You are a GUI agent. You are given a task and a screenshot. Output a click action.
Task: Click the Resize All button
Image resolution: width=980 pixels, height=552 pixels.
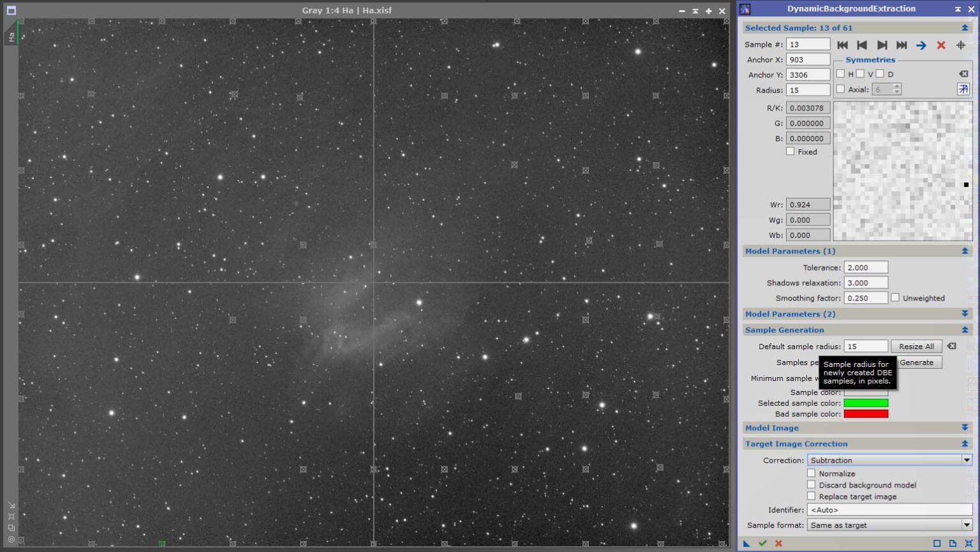click(x=916, y=346)
